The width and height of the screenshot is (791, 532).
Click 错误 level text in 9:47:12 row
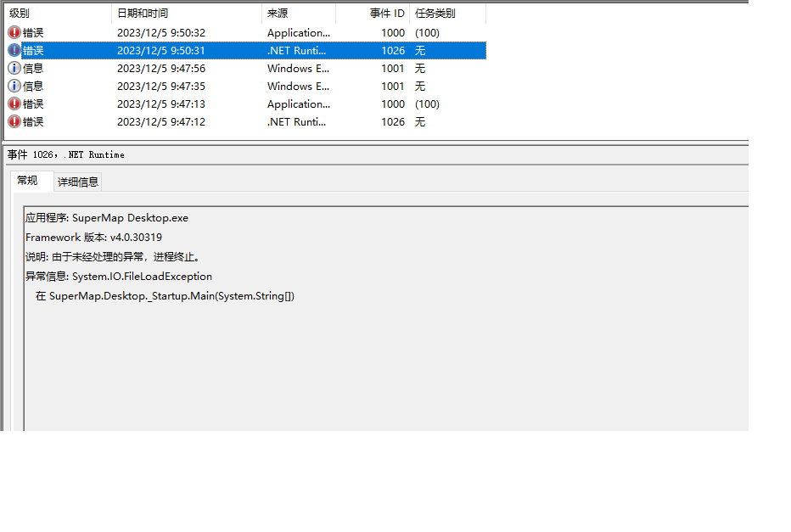pos(33,121)
